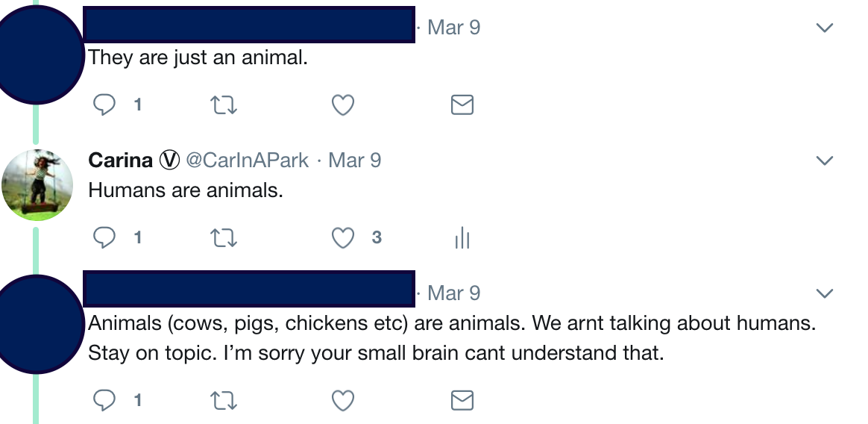Like the "Stay on topic" tweet

point(342,401)
